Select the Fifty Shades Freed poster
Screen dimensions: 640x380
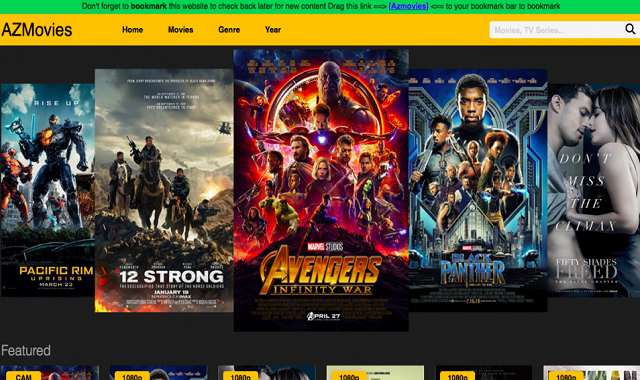click(593, 190)
